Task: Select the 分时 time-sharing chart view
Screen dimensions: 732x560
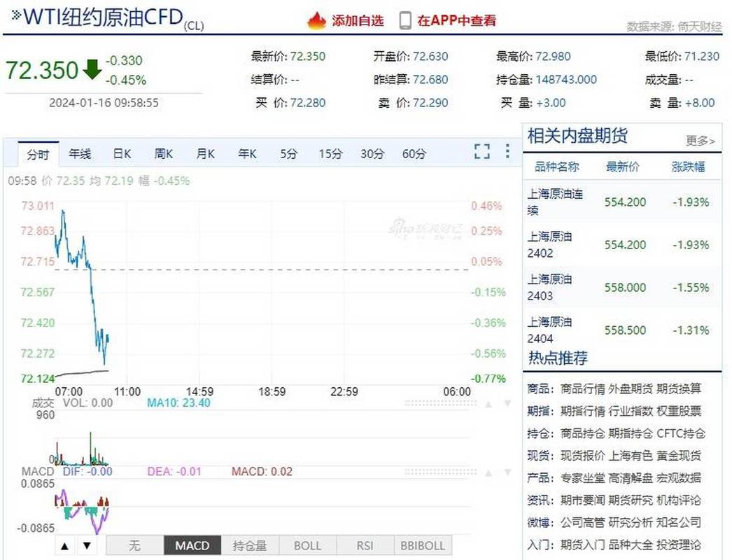Action: 38,153
